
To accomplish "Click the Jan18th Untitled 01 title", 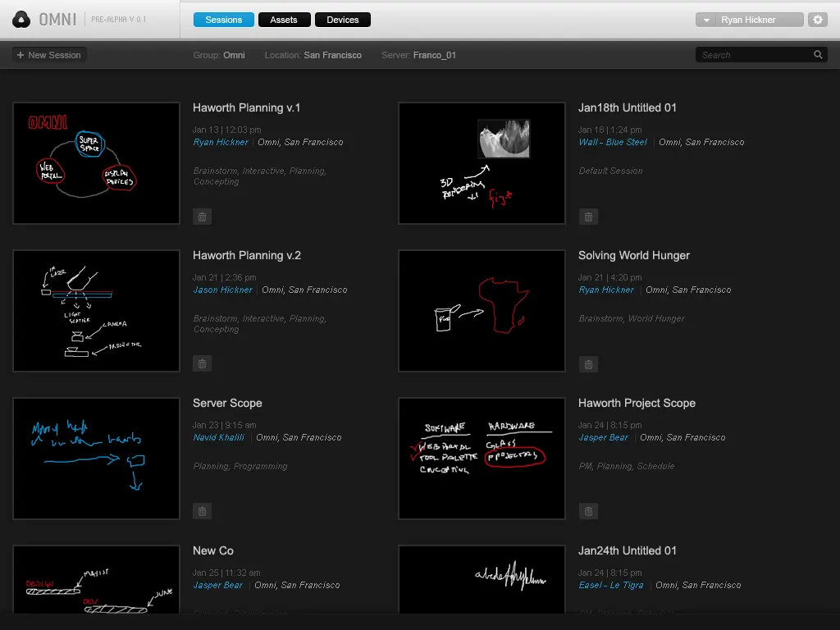I will [x=628, y=107].
